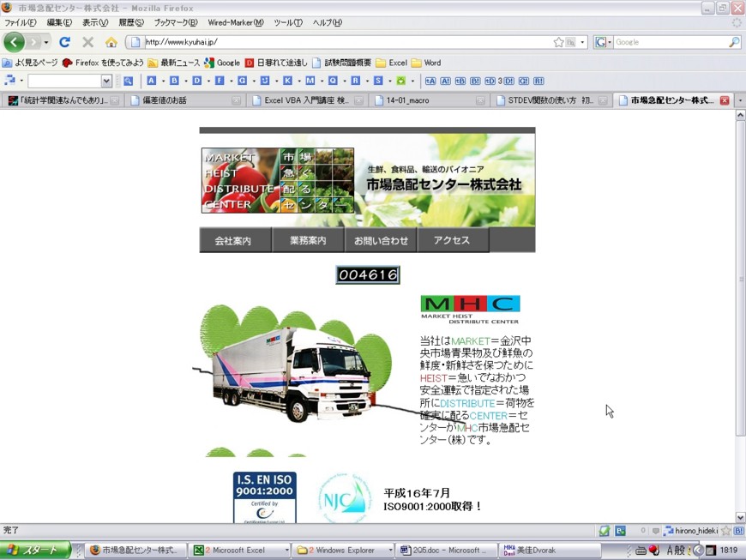
Task: Select marker A in Wired-Marker toolbar
Action: point(151,81)
